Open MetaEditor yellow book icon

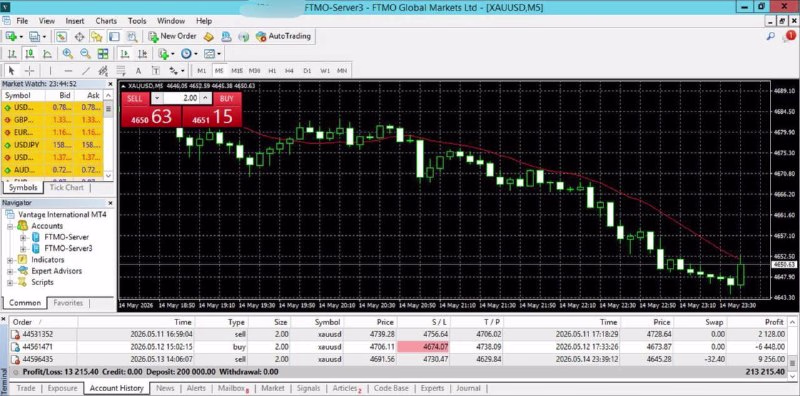[x=208, y=36]
